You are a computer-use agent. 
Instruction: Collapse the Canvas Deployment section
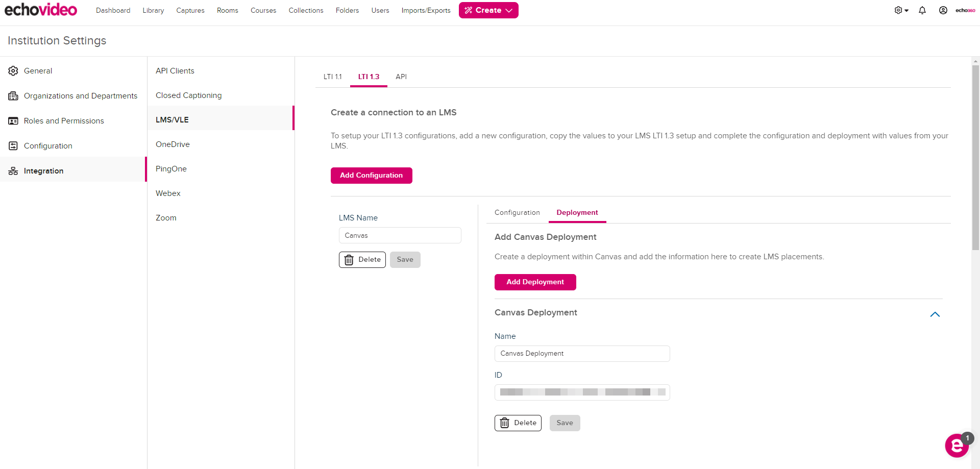point(935,314)
